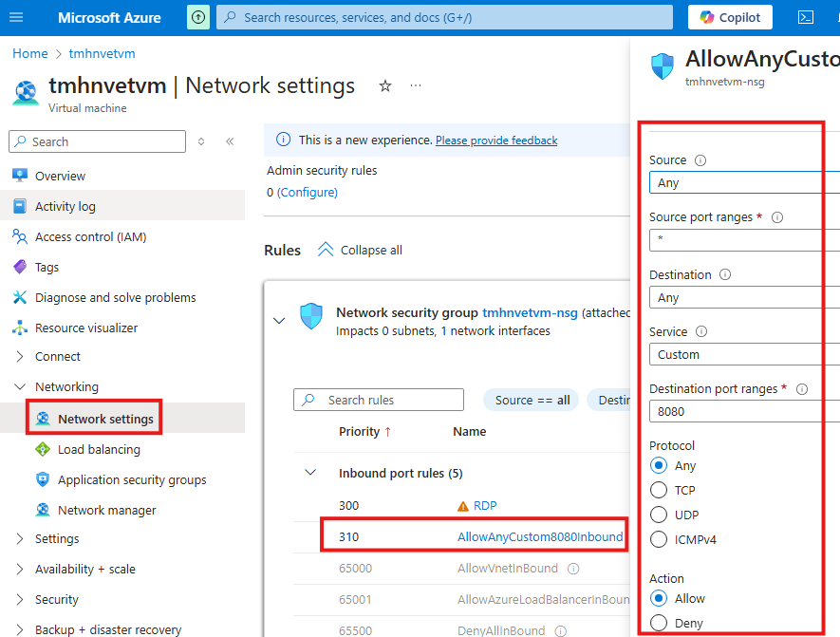
Task: Click the info icon beside DenyAllInBound
Action: pyautogui.click(x=560, y=631)
